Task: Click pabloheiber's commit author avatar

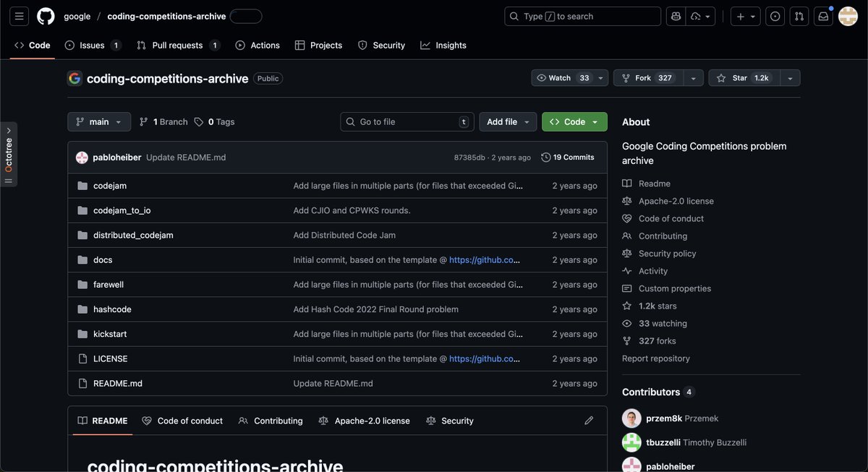Action: point(82,158)
